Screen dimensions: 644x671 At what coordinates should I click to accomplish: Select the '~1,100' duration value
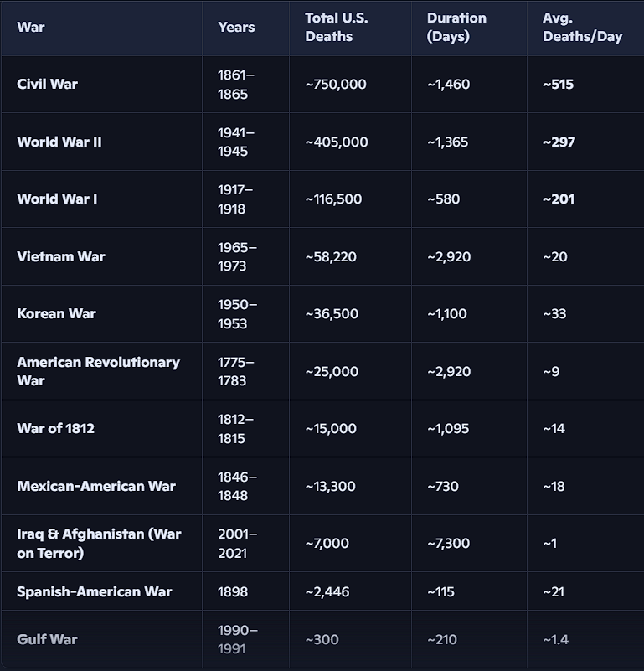[446, 313]
